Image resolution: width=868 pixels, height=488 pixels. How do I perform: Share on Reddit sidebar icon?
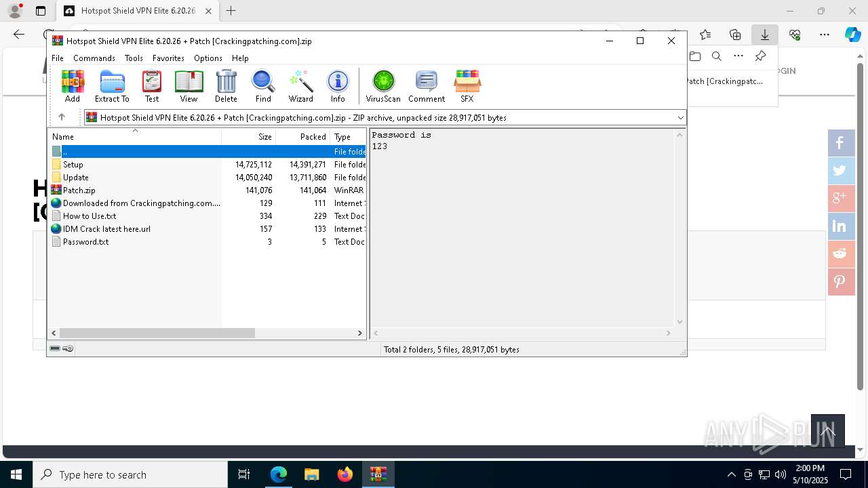[840, 254]
